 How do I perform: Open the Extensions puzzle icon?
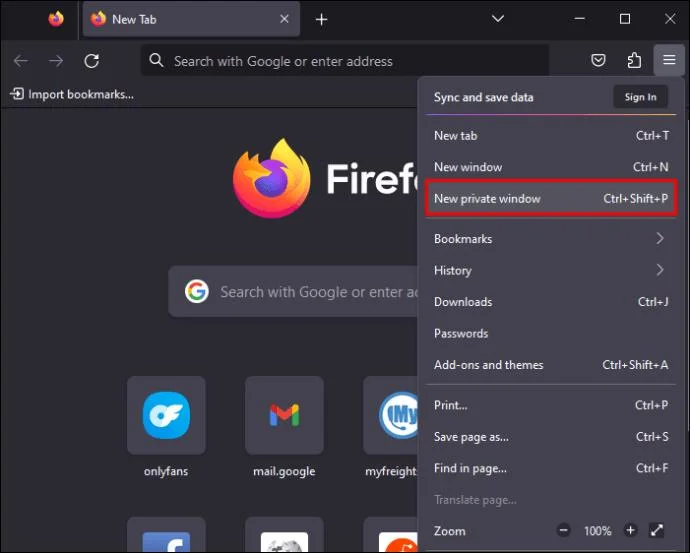click(x=634, y=60)
